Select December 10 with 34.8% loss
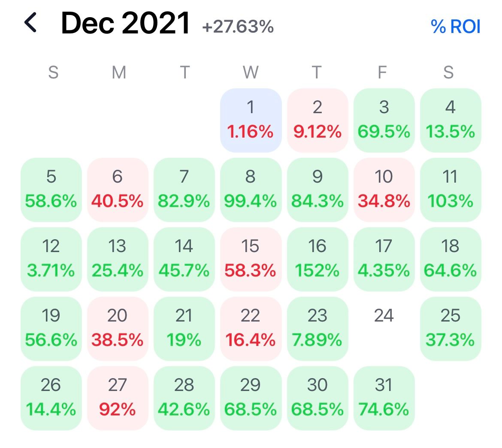The width and height of the screenshot is (502, 448). [x=384, y=190]
